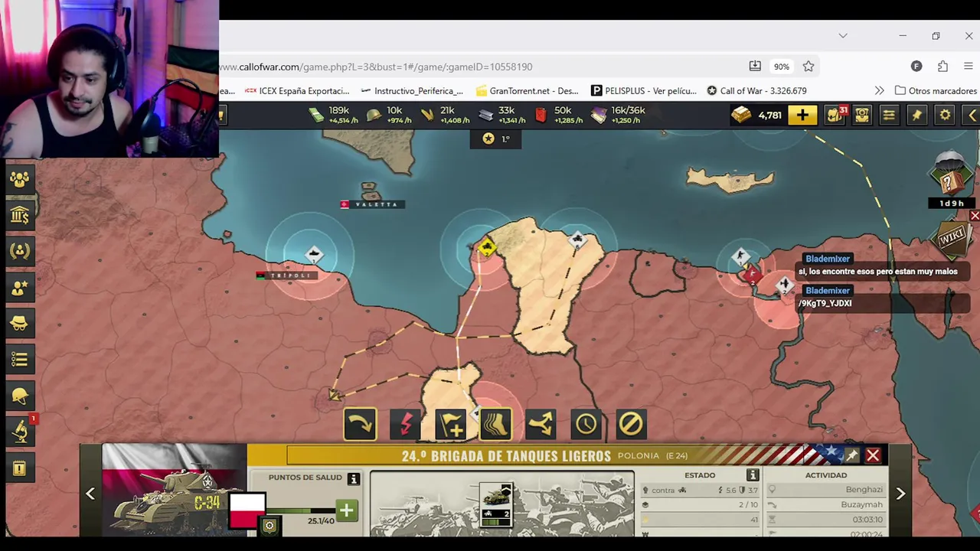Go to previous unit with left arrow

(x=90, y=494)
